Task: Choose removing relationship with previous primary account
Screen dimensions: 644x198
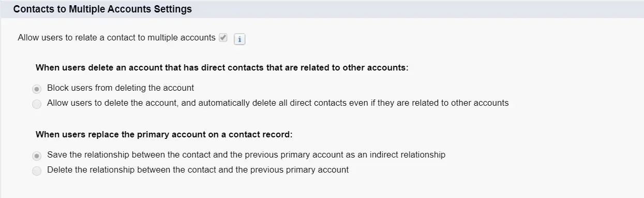Action: click(x=37, y=171)
